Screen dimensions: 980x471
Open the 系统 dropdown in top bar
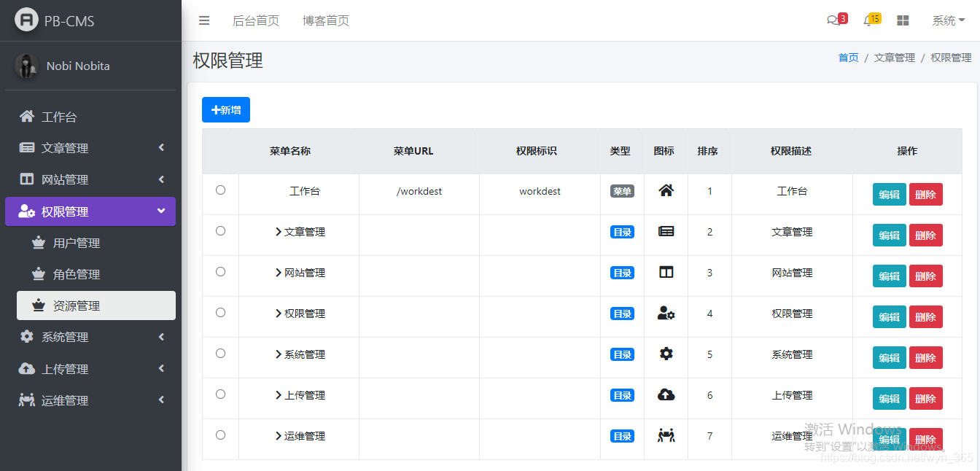click(948, 21)
